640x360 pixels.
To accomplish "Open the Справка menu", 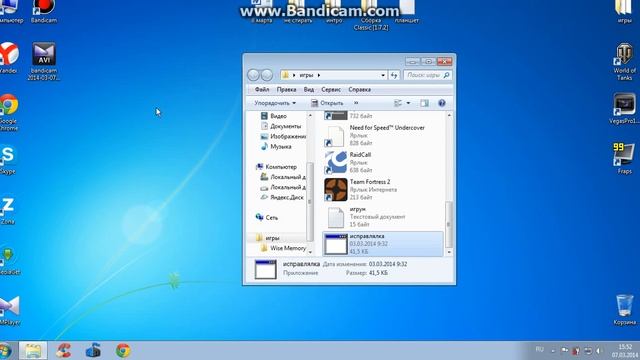I will point(359,89).
